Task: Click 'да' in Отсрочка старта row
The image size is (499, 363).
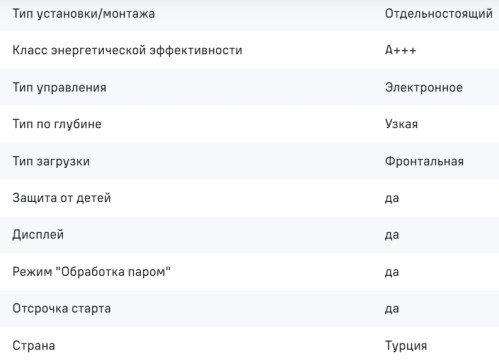Action: (392, 309)
